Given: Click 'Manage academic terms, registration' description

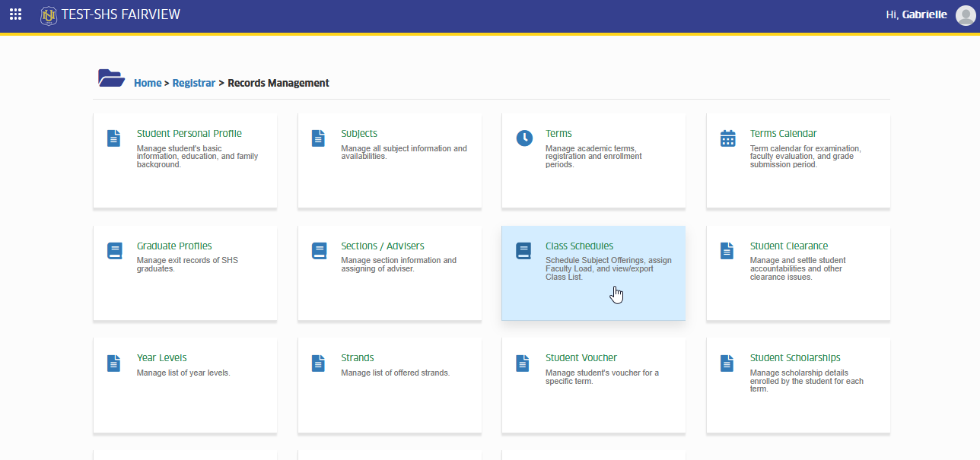Looking at the screenshot, I should tap(593, 157).
